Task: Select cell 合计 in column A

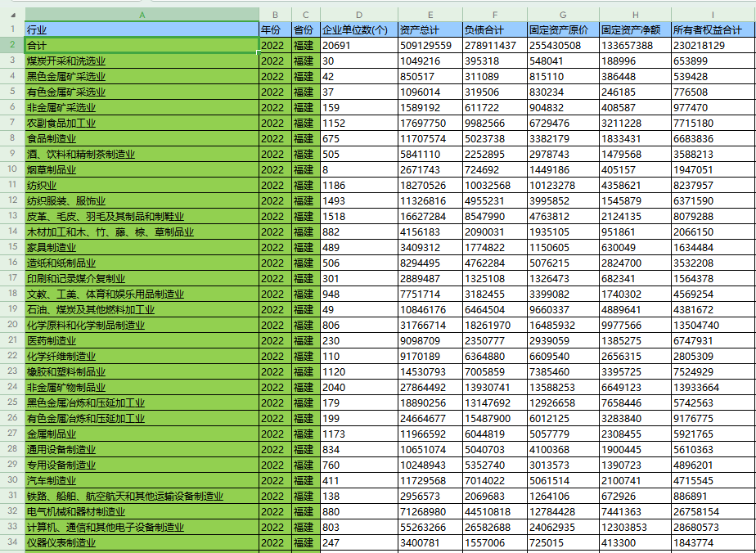Action: point(142,45)
